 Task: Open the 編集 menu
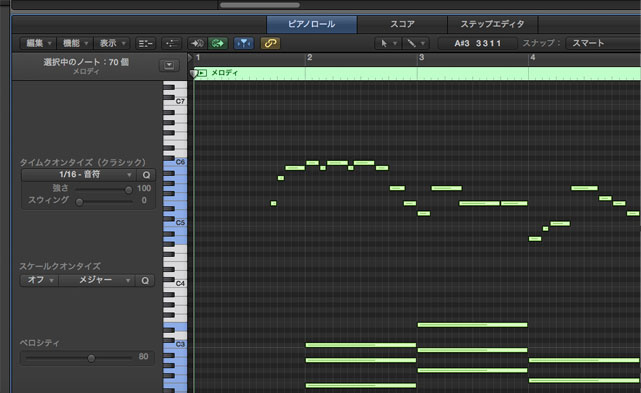point(38,43)
